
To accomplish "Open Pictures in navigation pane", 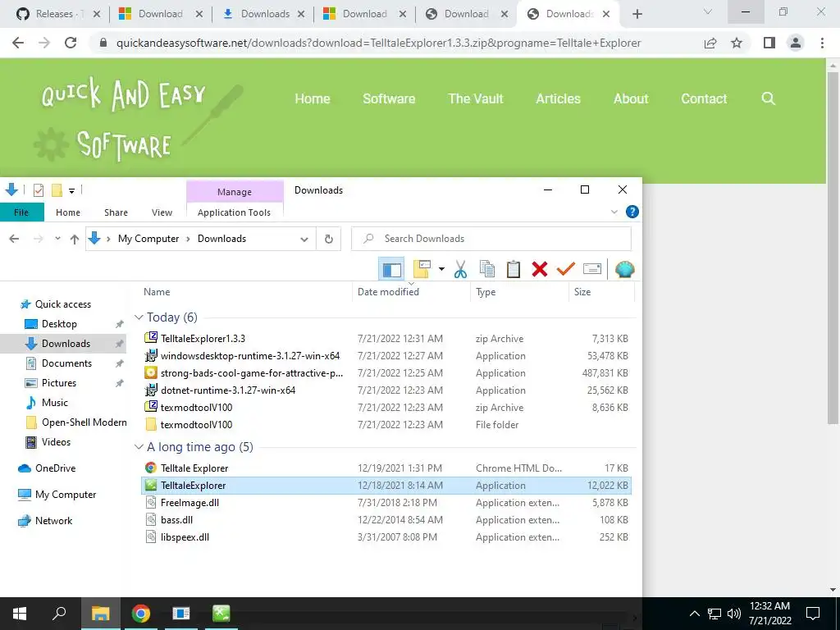I will (59, 383).
